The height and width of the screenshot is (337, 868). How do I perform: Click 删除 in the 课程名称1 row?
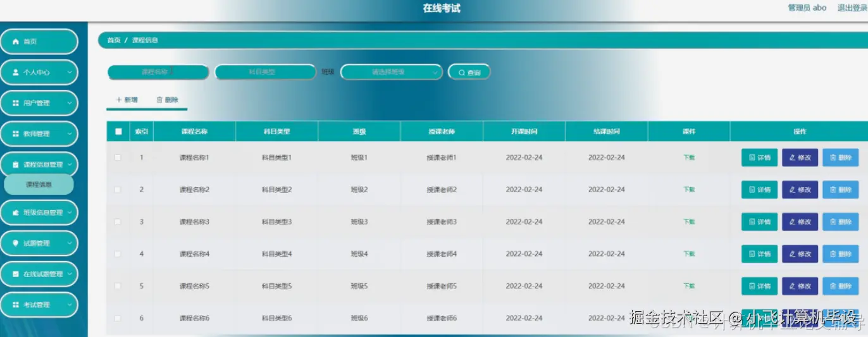(841, 157)
